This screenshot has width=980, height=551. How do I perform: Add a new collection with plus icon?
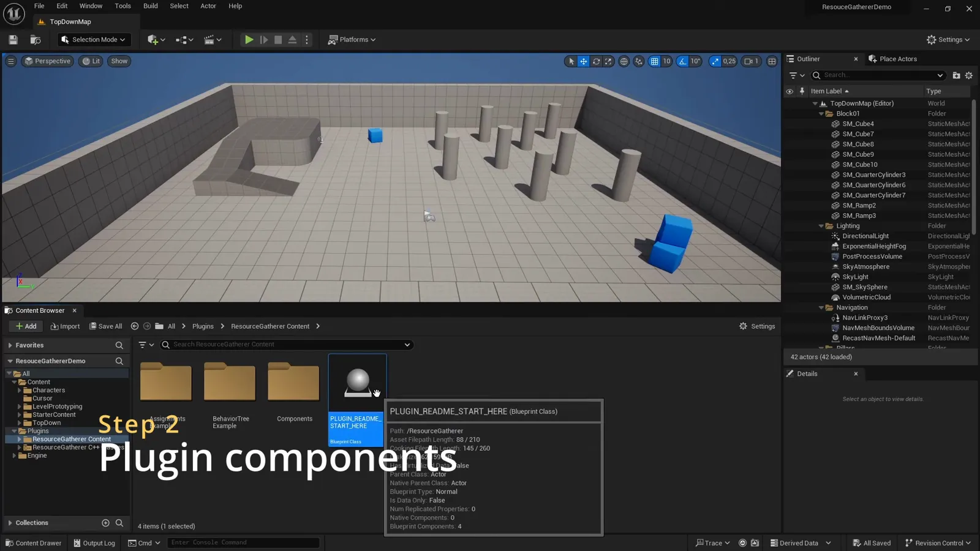click(105, 523)
